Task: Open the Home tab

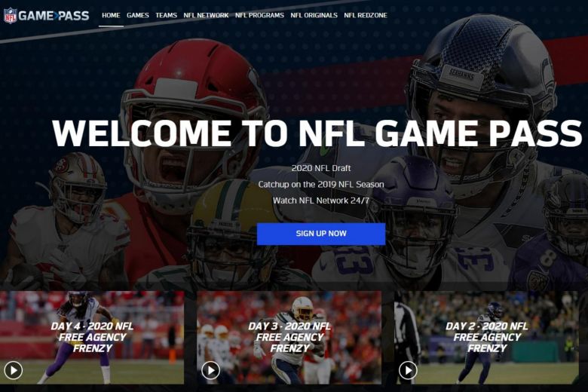Action: tap(111, 15)
